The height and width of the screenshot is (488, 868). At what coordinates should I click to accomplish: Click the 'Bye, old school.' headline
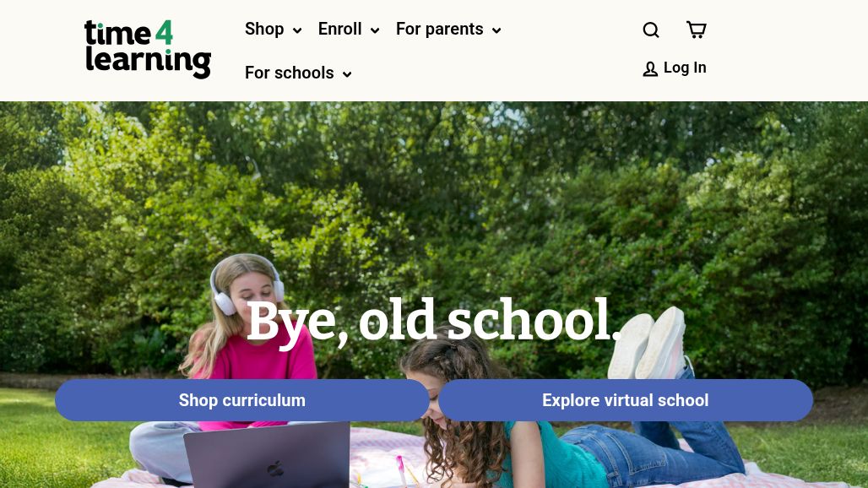click(x=433, y=321)
